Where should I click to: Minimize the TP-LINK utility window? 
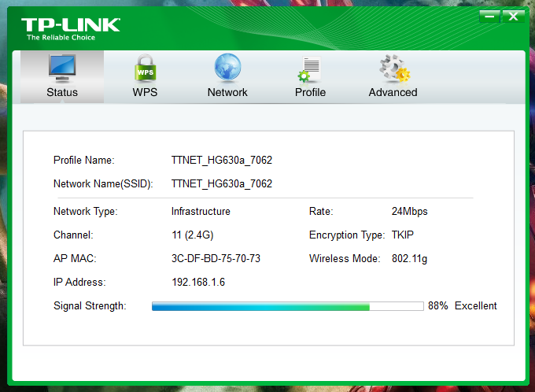click(490, 16)
